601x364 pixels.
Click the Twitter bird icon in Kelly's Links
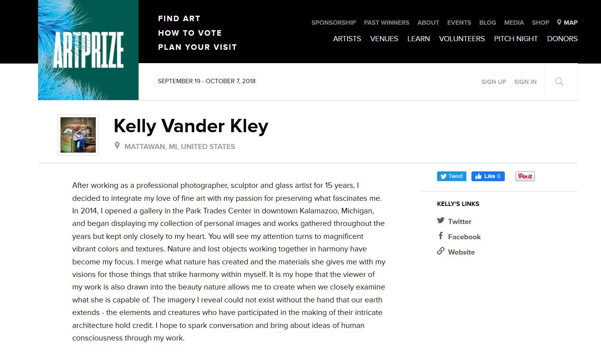click(x=440, y=220)
